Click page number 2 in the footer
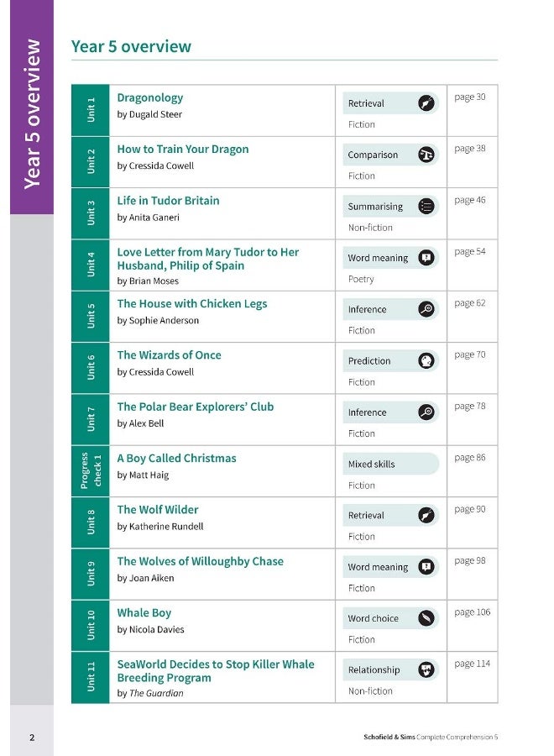The width and height of the screenshot is (554, 756). pyautogui.click(x=32, y=738)
